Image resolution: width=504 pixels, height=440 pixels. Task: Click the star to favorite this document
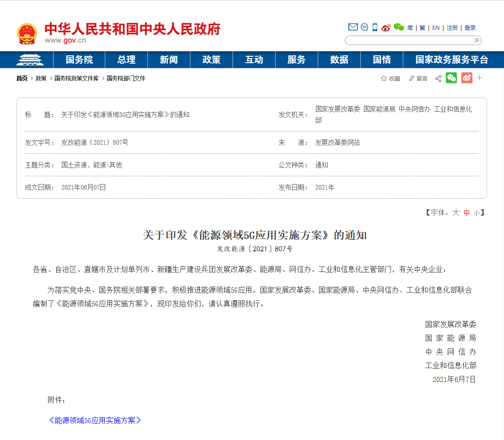[383, 78]
